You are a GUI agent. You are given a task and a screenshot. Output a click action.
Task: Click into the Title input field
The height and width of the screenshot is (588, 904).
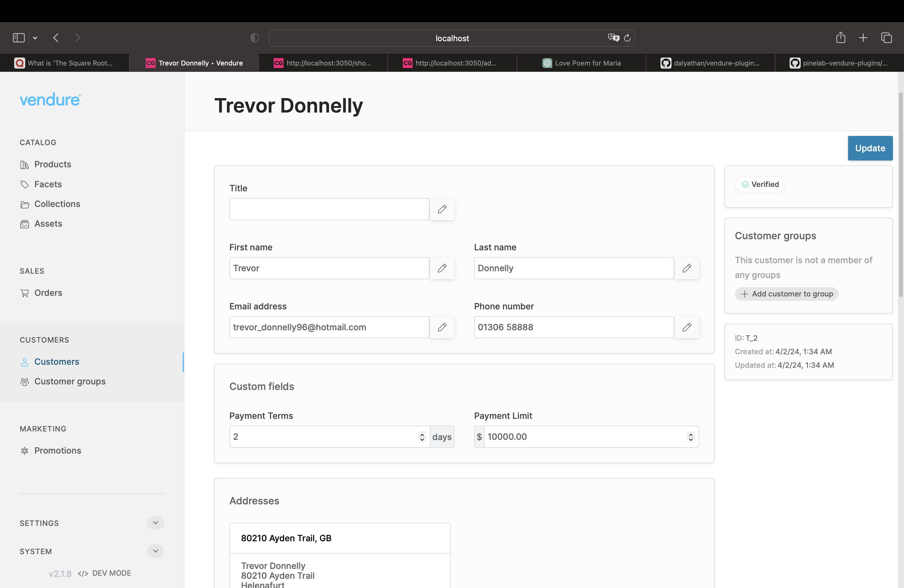click(329, 209)
